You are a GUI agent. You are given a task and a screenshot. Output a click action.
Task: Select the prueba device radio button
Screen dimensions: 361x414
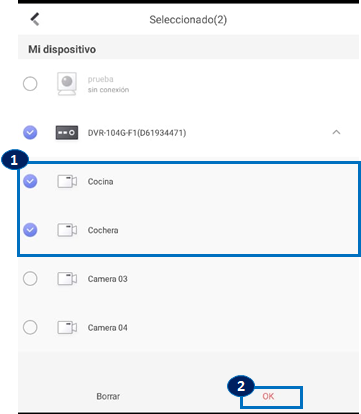[x=30, y=84]
